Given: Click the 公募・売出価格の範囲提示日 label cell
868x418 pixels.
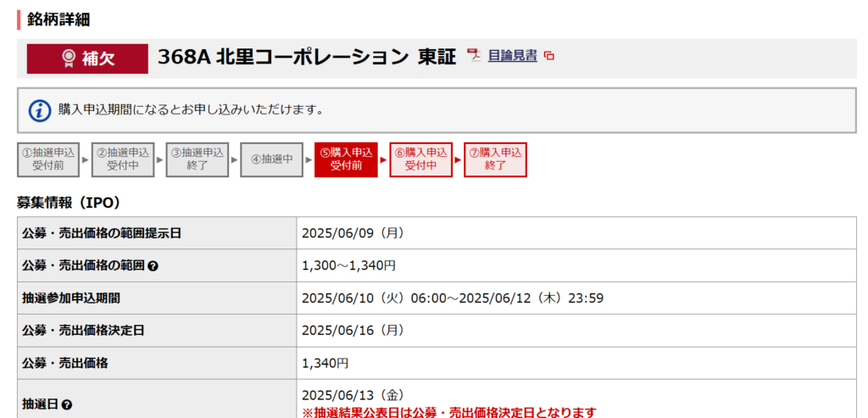Looking at the screenshot, I should [157, 233].
